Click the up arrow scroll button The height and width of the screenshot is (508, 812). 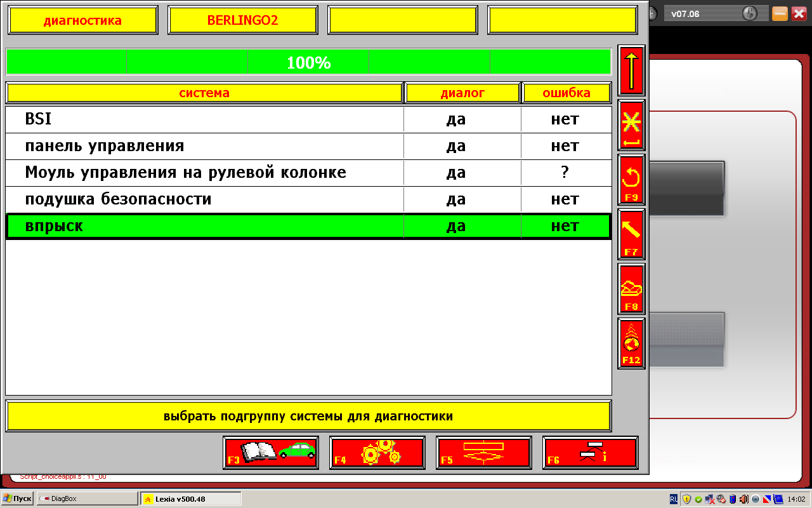[631, 70]
